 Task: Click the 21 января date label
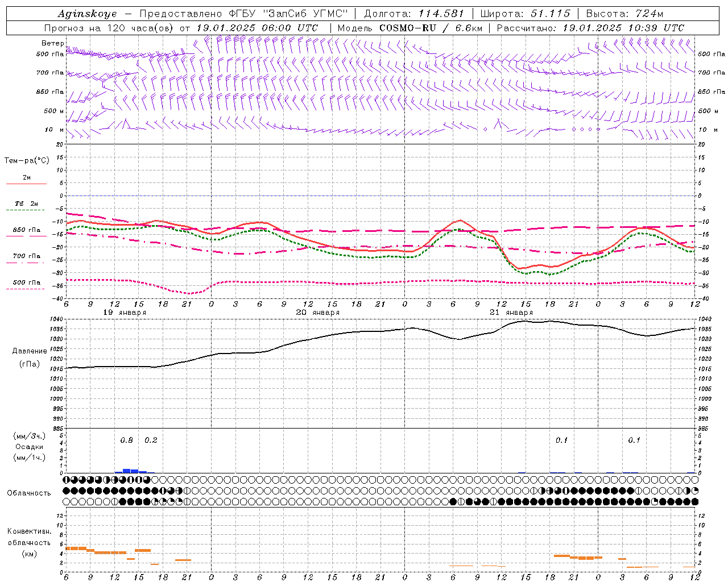click(511, 313)
